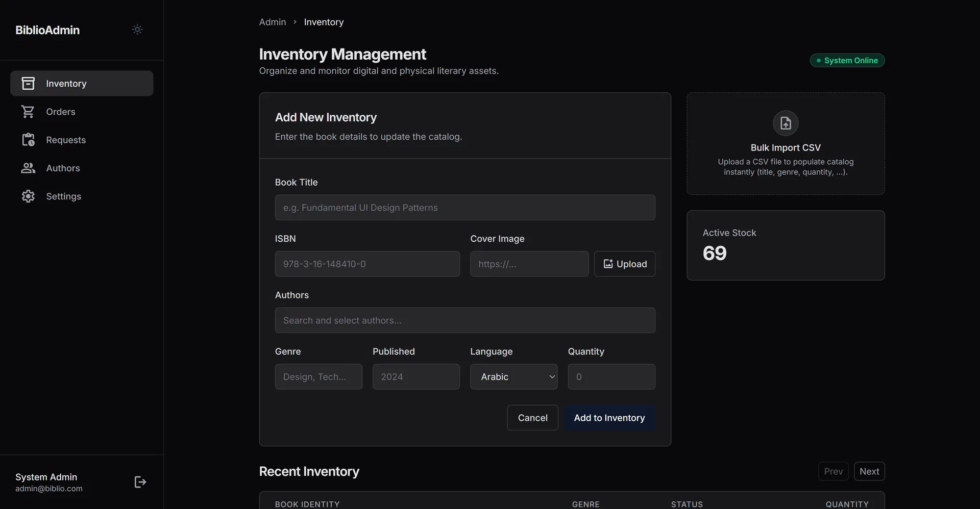
Task: Click the Inventory archive box icon
Action: tap(28, 83)
